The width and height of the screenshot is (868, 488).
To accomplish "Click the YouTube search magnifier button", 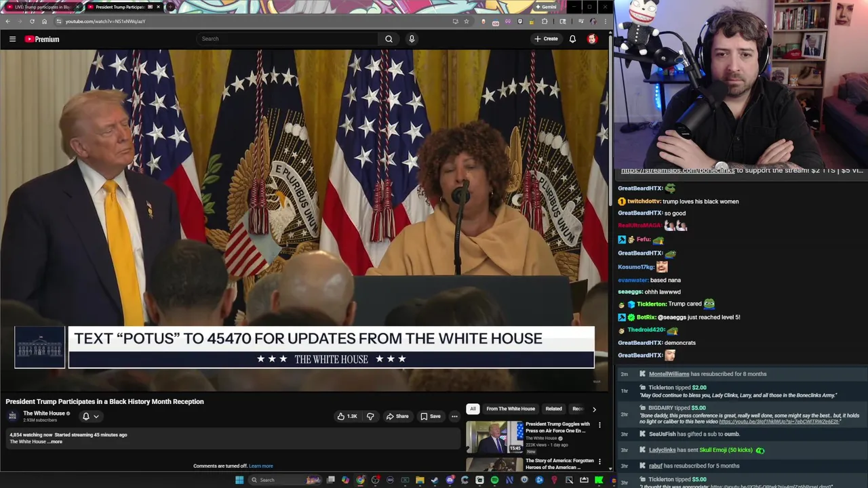I will (x=389, y=39).
